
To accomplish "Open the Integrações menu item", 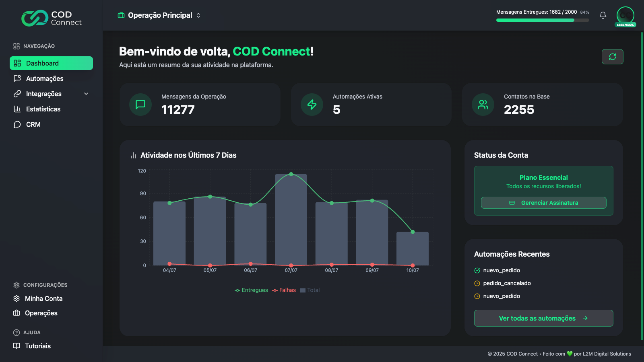I will coord(51,94).
